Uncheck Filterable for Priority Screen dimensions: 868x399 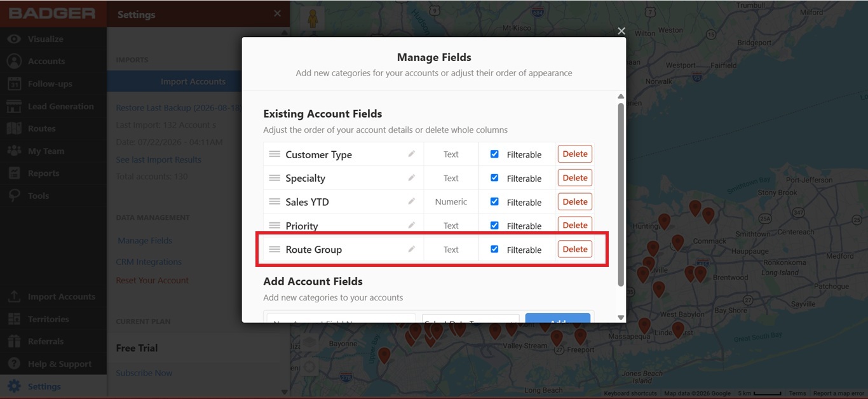(494, 225)
